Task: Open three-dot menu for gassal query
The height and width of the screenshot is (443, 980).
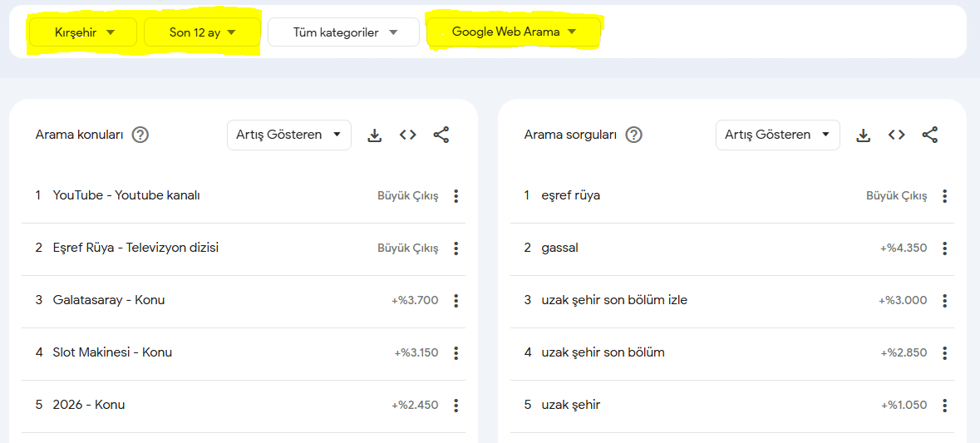Action: (944, 249)
